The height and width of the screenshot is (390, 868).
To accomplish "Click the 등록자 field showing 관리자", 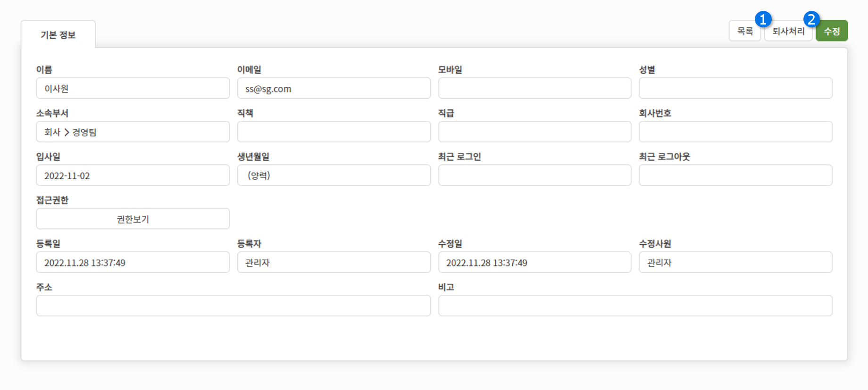I will (x=334, y=262).
